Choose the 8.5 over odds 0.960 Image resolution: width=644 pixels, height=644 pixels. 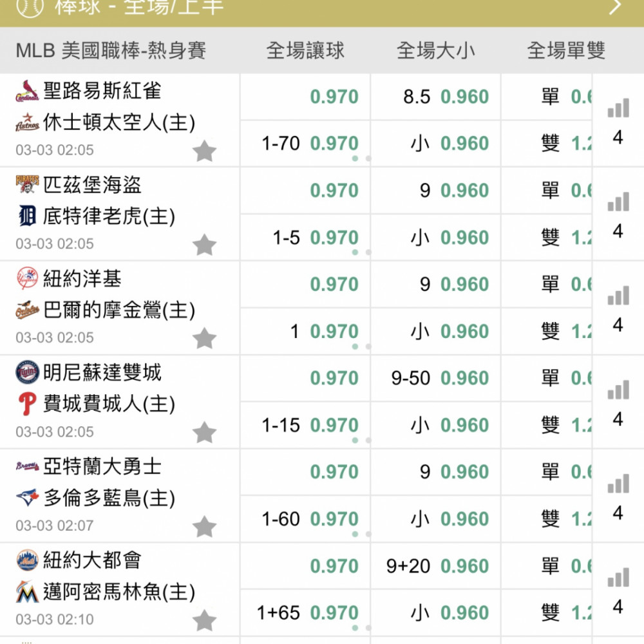(x=436, y=97)
